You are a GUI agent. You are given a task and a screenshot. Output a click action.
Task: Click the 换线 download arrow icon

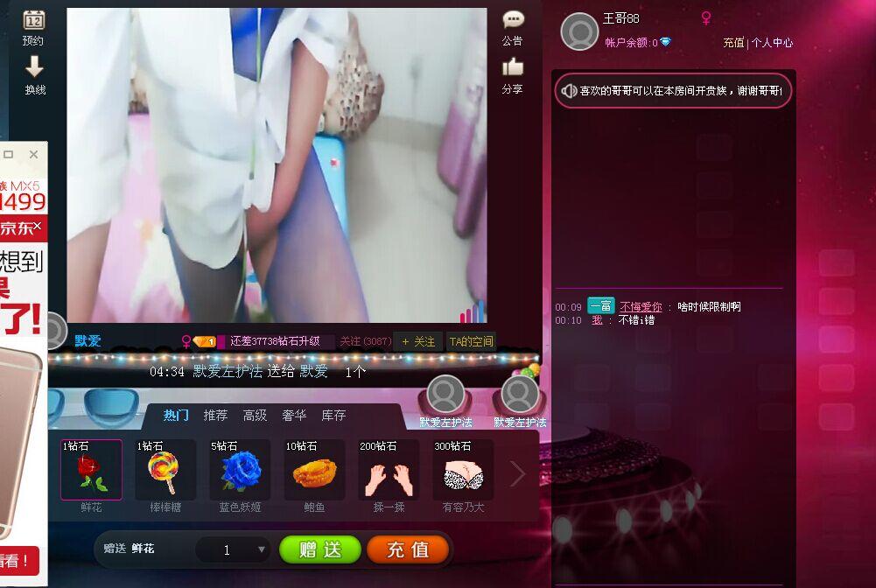click(x=35, y=66)
